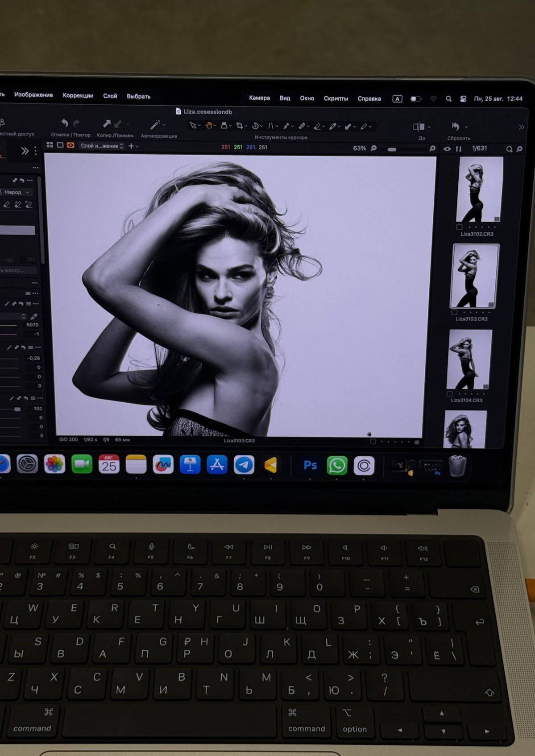535x756 pixels.
Task: Click the Kelvin slider beside 5070
Action: point(9,326)
